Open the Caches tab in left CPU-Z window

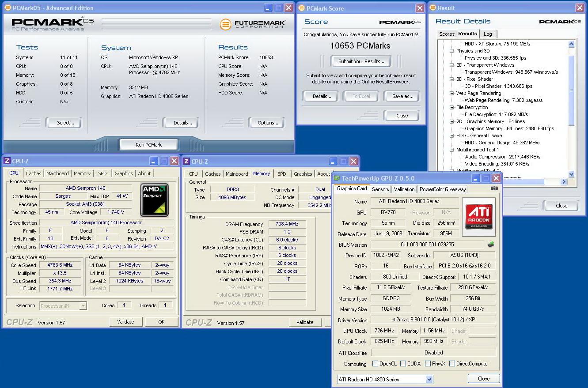click(34, 173)
